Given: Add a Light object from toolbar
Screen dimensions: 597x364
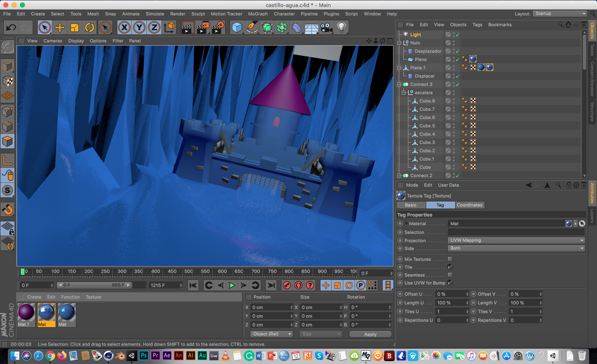Looking at the screenshot, I should [x=341, y=28].
